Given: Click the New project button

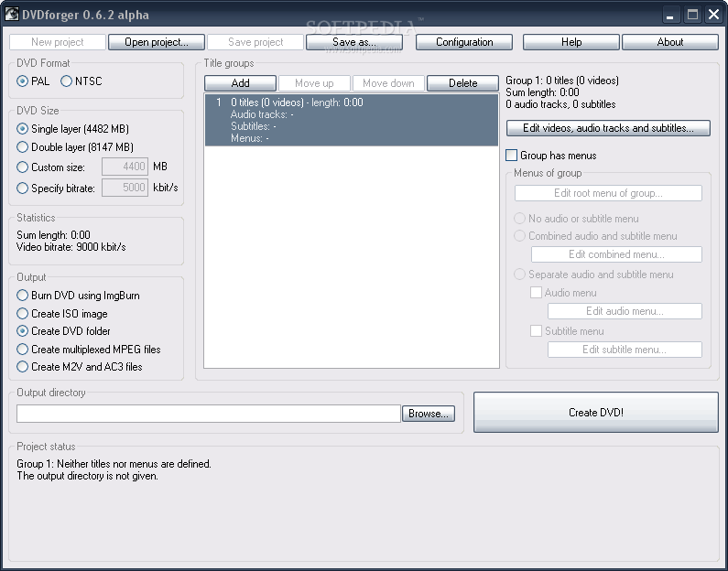Looking at the screenshot, I should [x=58, y=42].
